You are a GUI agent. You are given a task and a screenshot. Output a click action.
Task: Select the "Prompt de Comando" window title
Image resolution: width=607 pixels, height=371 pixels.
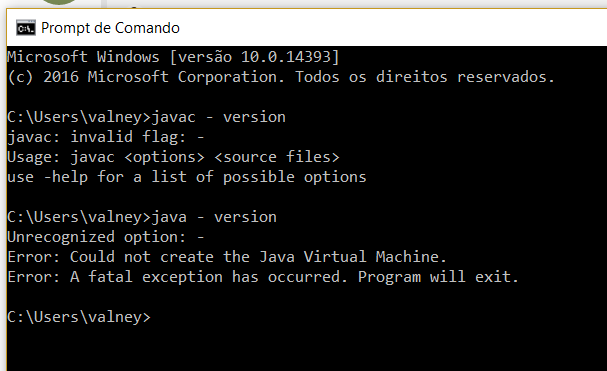pos(110,28)
